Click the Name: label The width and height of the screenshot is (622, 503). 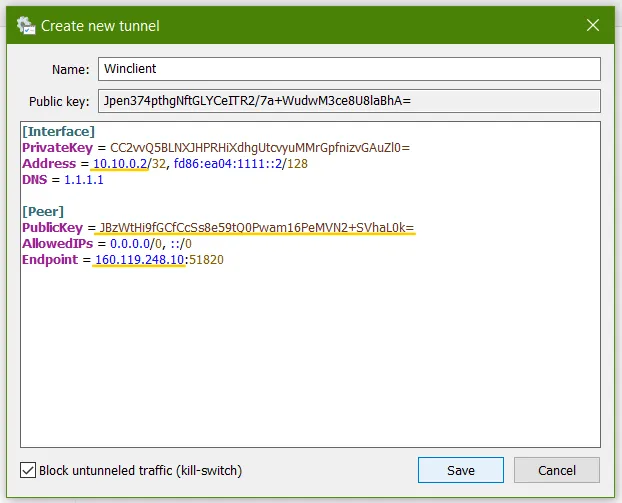[71, 70]
